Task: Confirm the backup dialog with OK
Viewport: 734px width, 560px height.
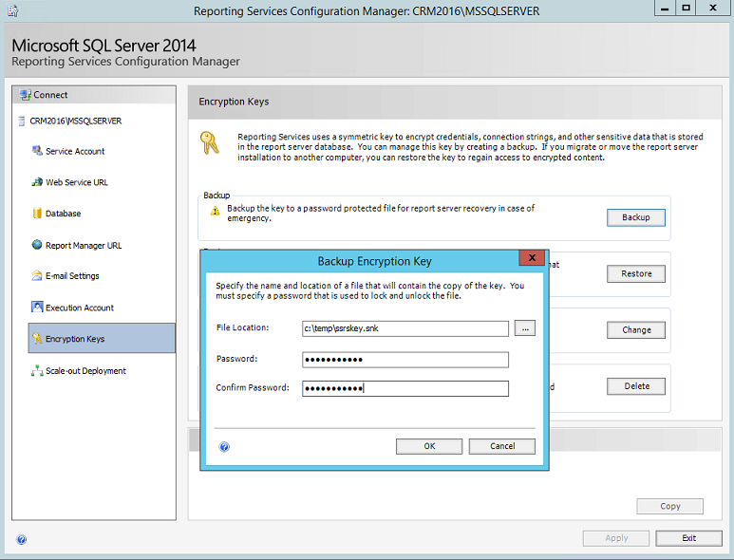Action: tap(429, 446)
